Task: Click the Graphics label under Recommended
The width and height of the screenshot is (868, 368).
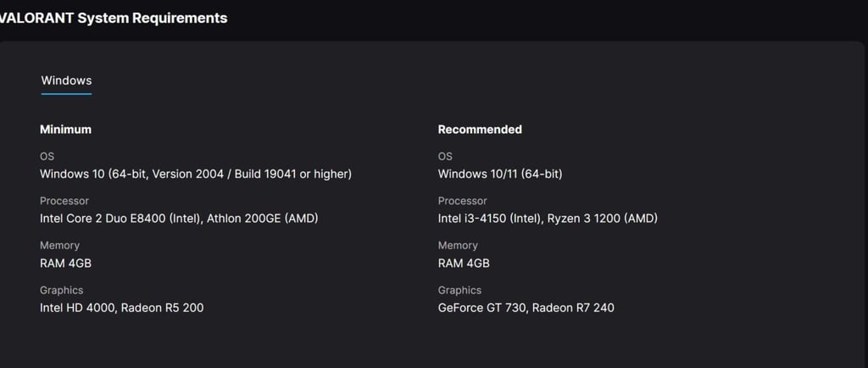Action: click(459, 291)
